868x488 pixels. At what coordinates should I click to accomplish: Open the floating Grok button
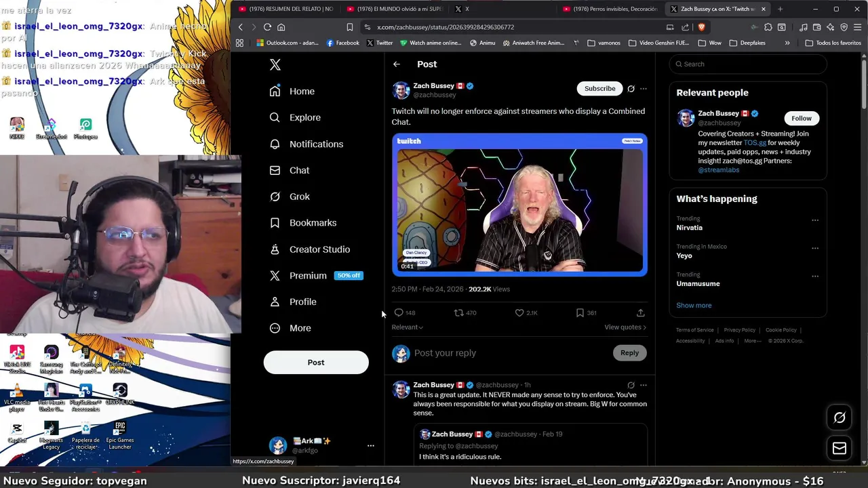coord(840,418)
